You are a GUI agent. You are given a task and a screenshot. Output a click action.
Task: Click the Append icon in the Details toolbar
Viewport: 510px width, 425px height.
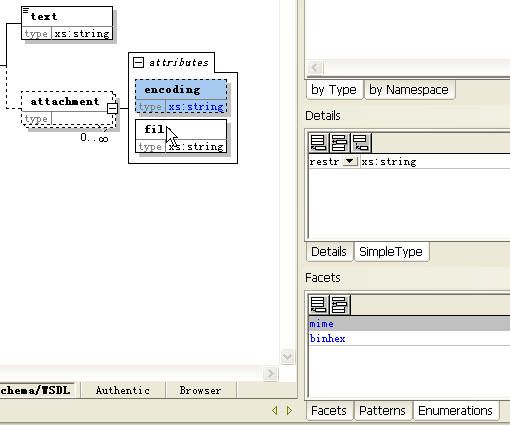(x=318, y=142)
